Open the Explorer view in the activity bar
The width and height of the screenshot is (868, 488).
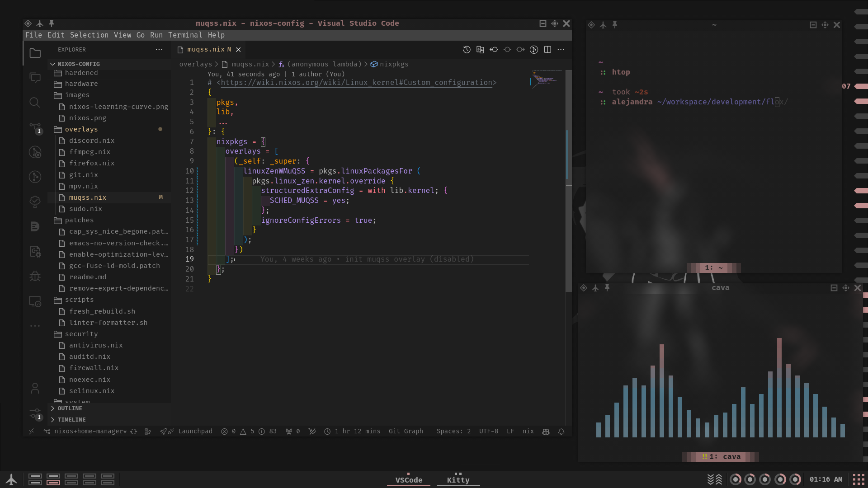(x=35, y=53)
